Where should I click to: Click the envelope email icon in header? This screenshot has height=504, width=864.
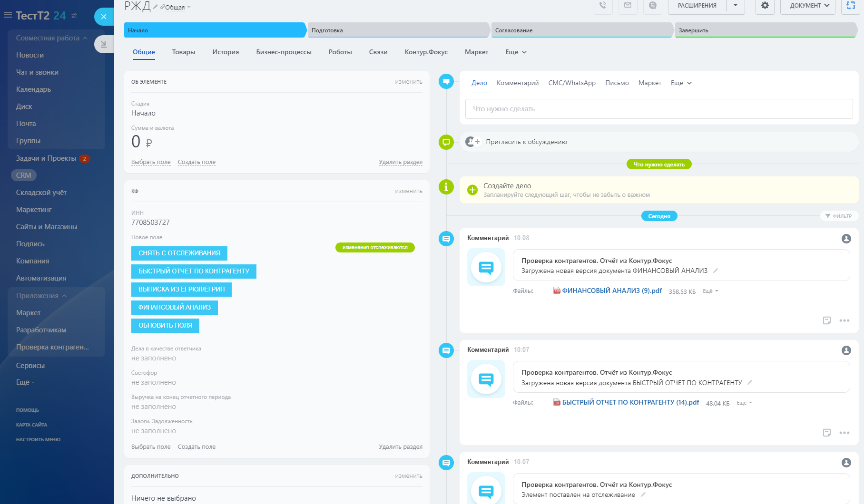628,6
